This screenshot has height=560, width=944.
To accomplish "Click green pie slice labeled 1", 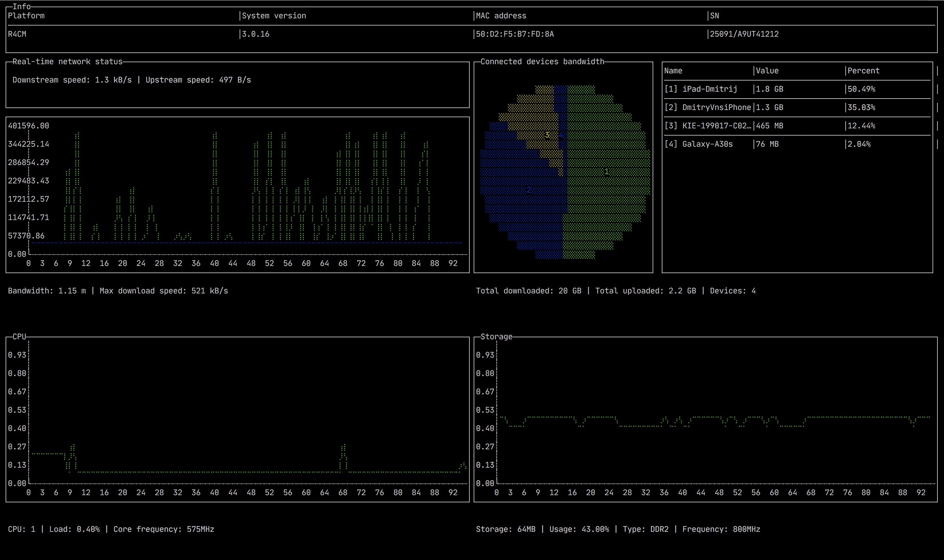I will [x=607, y=172].
